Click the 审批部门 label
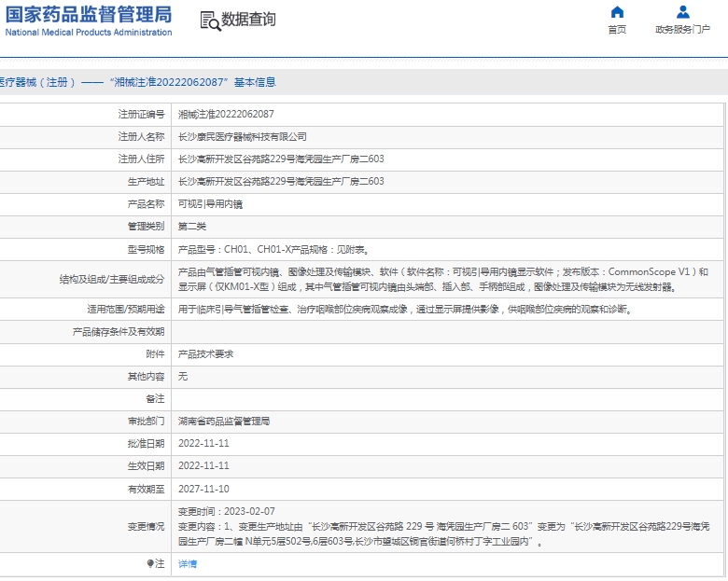 [x=146, y=421]
